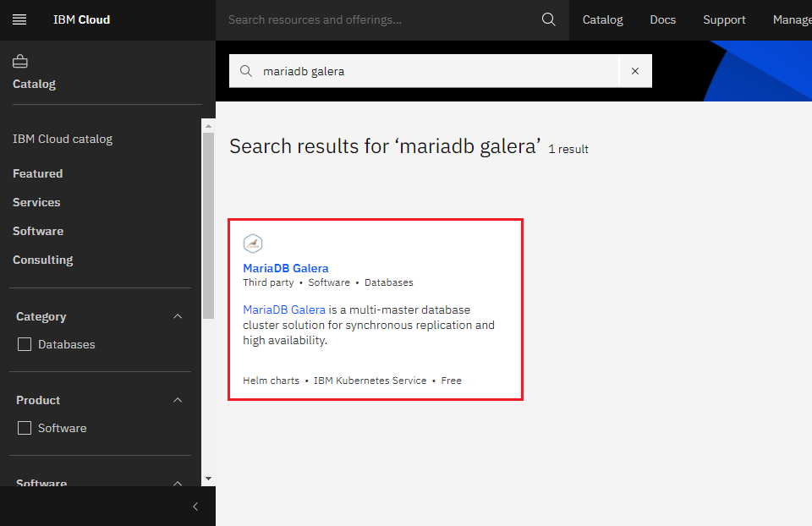
Task: Open the Manage menu in top navigation
Action: point(793,19)
